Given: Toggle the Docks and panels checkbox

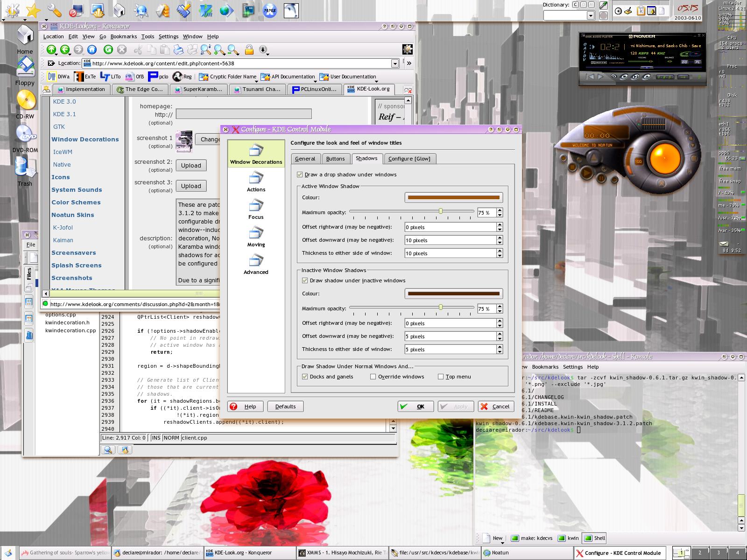Looking at the screenshot, I should 305,377.
